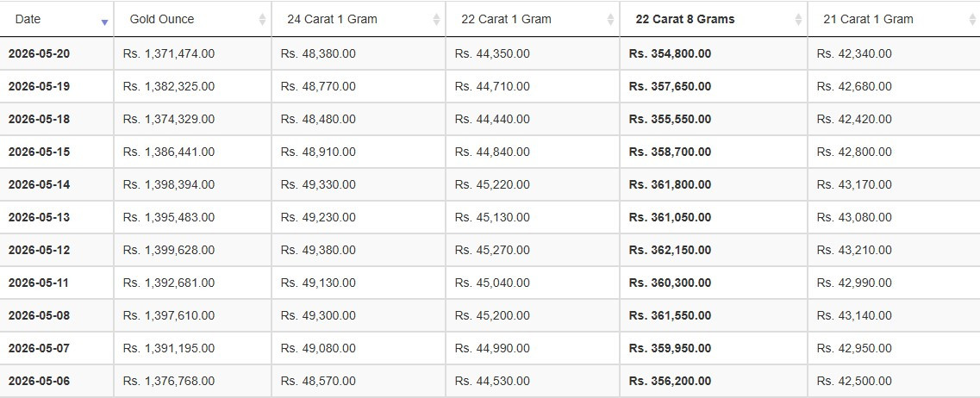This screenshot has width=980, height=398.
Task: Select the 2026-05-06 date row
Action: click(490, 381)
